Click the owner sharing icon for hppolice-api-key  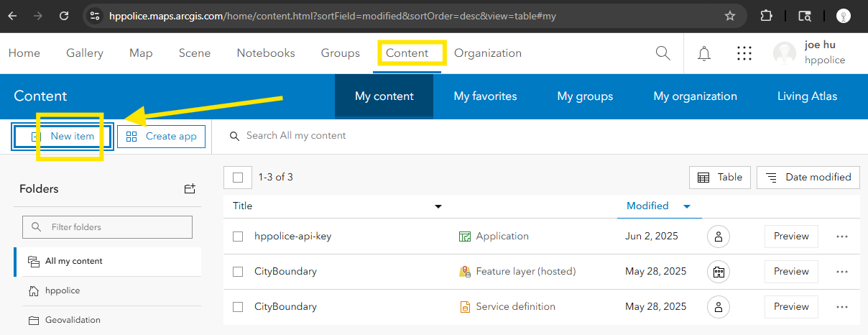(719, 237)
